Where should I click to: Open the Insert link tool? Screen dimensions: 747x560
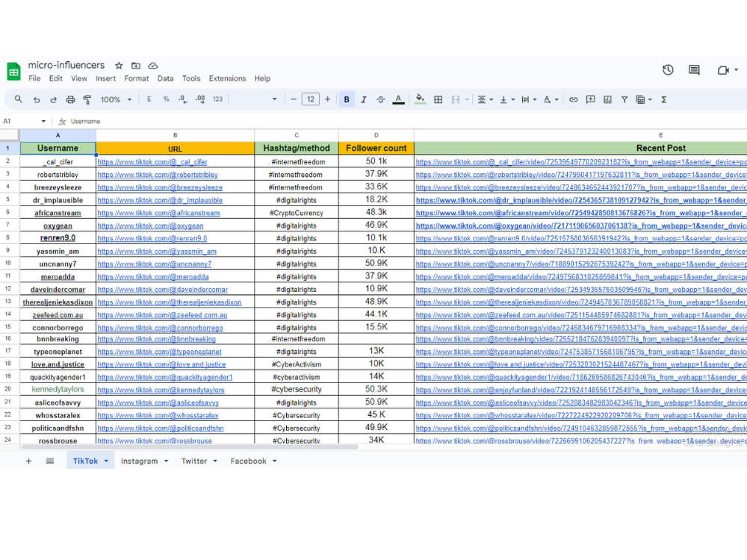572,99
